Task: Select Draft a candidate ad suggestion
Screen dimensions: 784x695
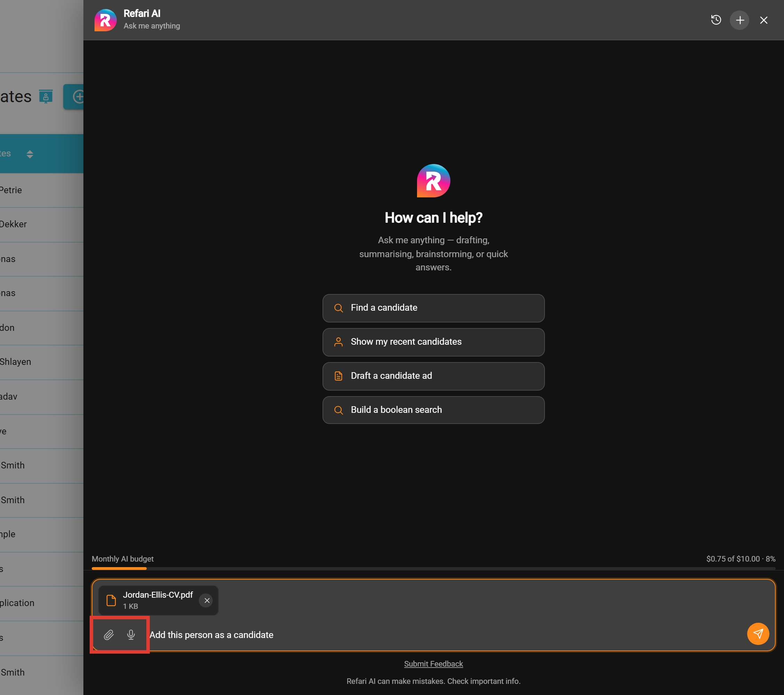Action: [x=433, y=376]
